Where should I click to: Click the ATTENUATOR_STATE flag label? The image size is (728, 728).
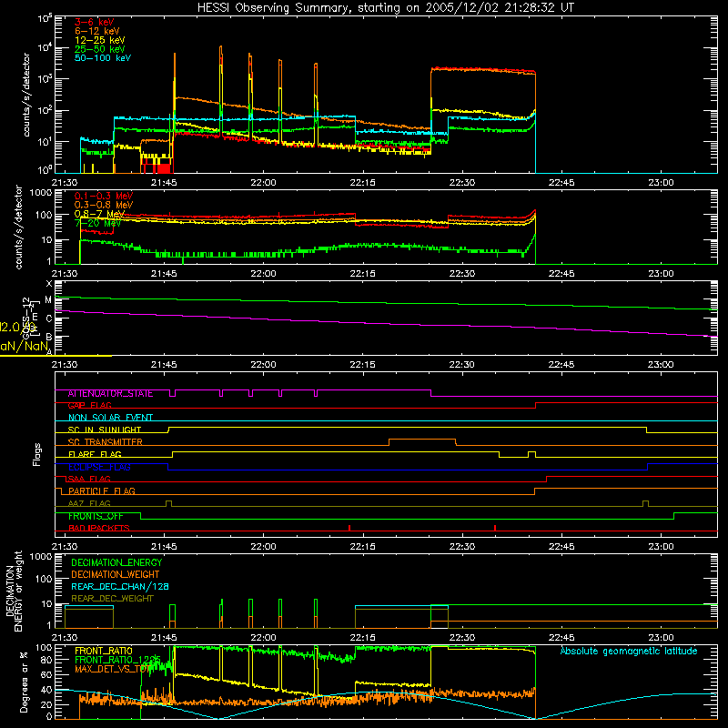[x=110, y=394]
